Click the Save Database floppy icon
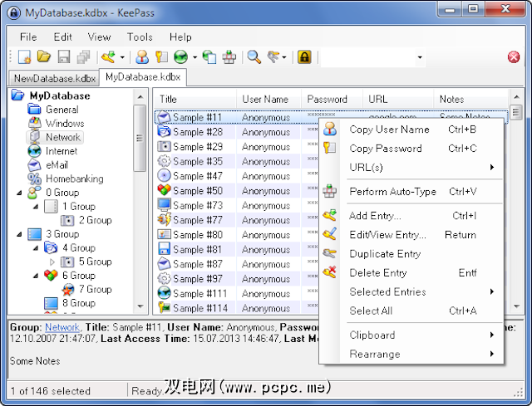532x406 pixels. [64, 57]
